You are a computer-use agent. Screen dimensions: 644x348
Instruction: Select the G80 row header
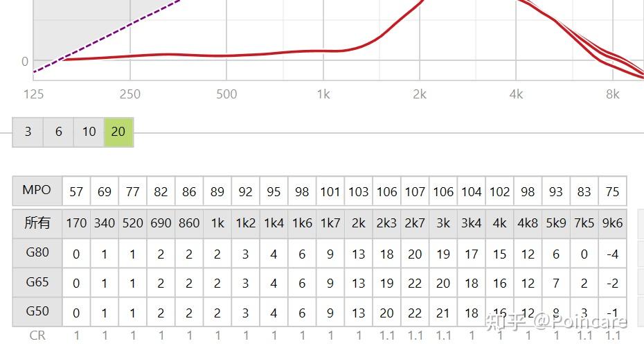(x=37, y=253)
